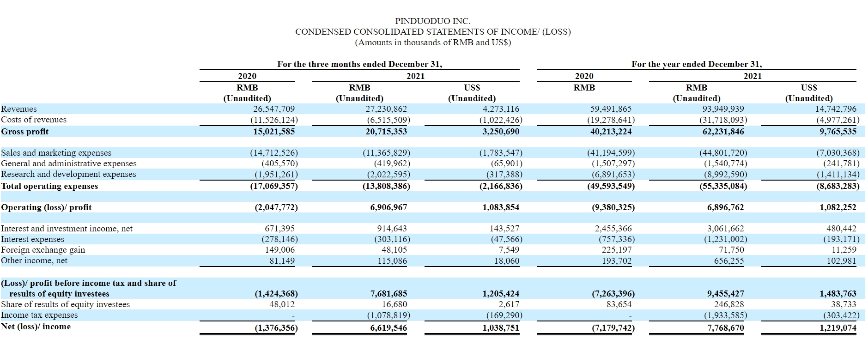Click the annual revenue value 93,949,939
This screenshot has height=351, width=868.
[723, 109]
